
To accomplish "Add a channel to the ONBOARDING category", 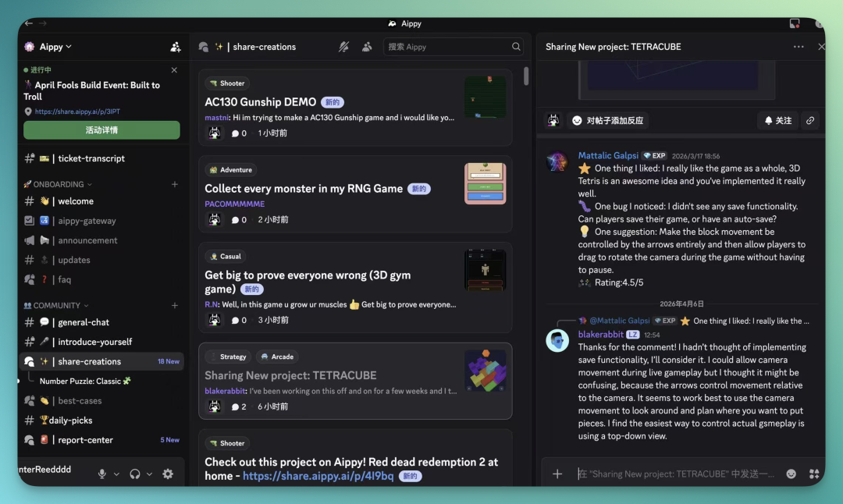I will (x=174, y=184).
